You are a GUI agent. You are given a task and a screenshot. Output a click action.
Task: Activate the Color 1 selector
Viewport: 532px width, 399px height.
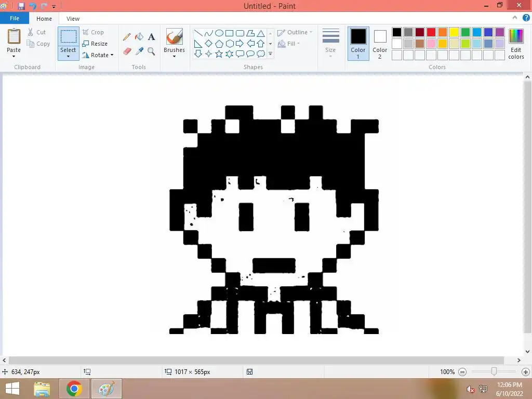coord(358,44)
